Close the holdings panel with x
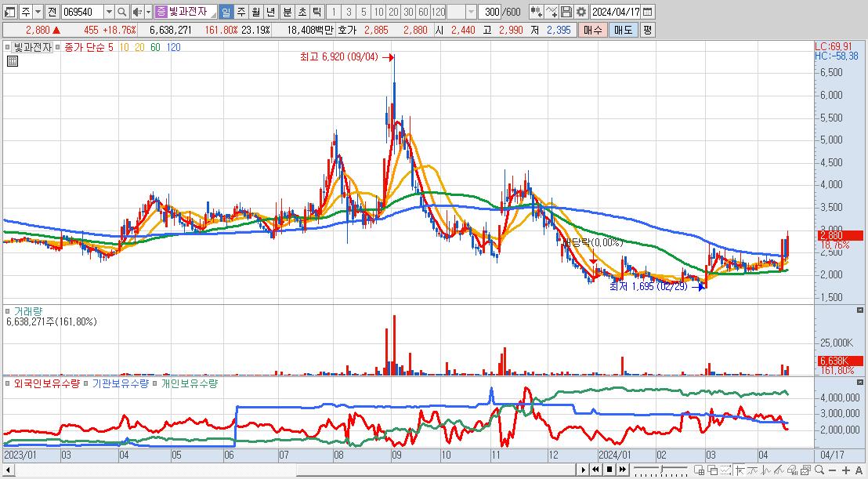 click(x=859, y=383)
